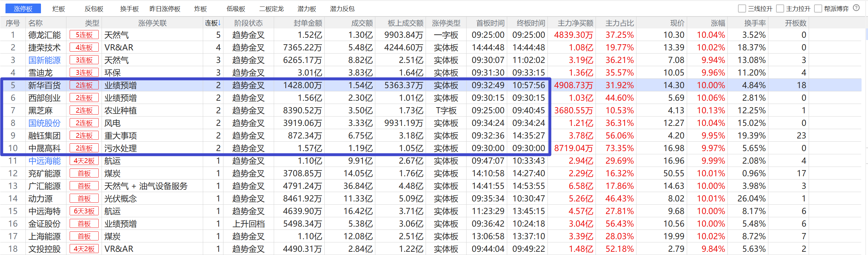Click the 3连板 tag for 雪迪龙
Viewport: 868px width, 255px height.
pos(84,73)
